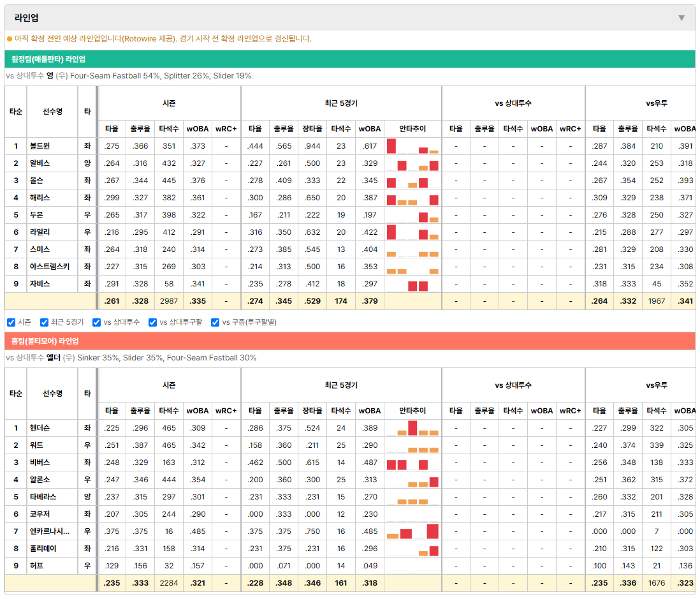This screenshot has width=700, height=599.
Task: Click the 홈팀(볼티모어) 라인업 header bar
Action: pyautogui.click(x=349, y=341)
